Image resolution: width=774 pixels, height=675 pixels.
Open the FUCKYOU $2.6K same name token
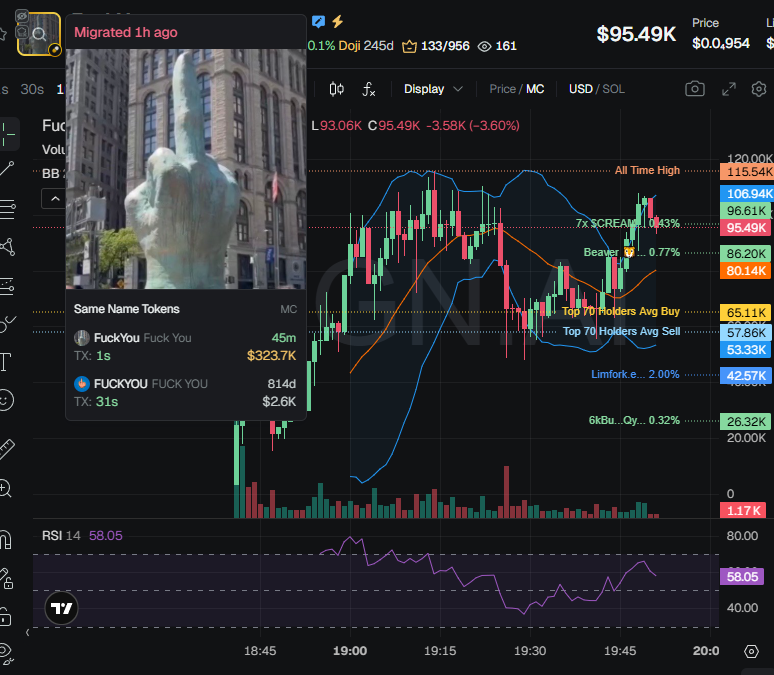click(x=185, y=393)
